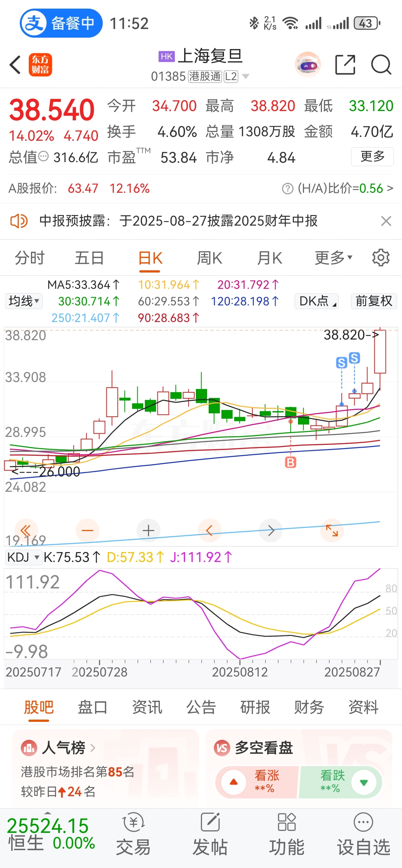Expand the 更多 chart period dropdown
This screenshot has width=402, height=868.
[333, 258]
